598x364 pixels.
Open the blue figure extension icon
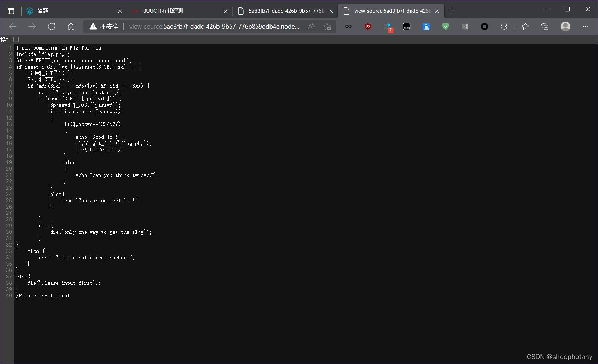[426, 27]
